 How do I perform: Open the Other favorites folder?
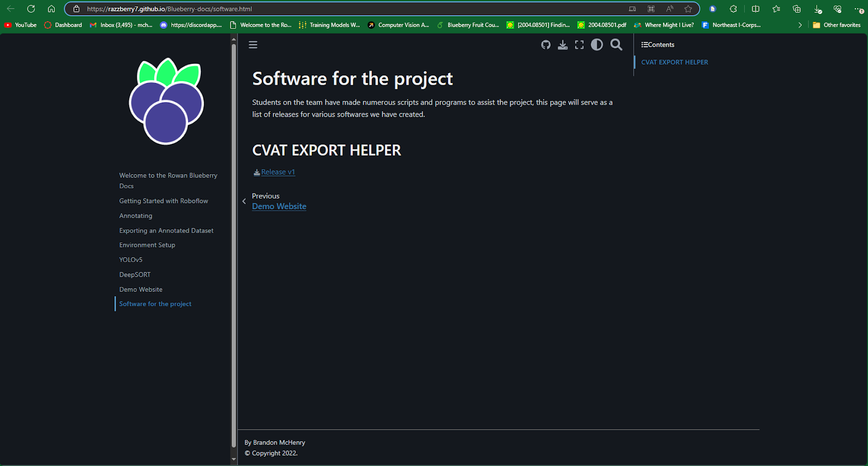pos(837,25)
